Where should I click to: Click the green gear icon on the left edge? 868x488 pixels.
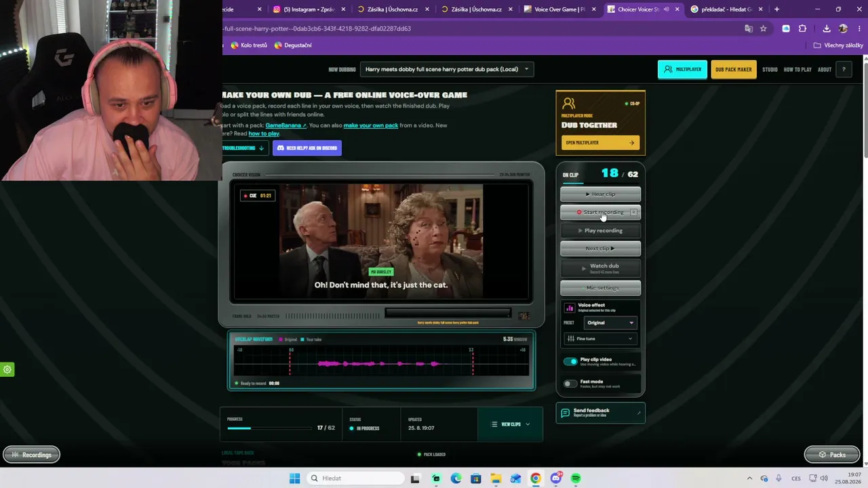[x=7, y=369]
